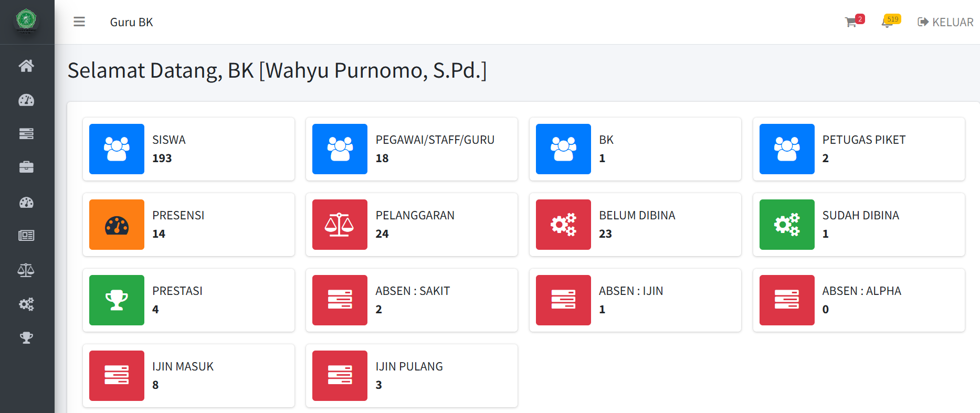Click the BELUM DIBINA count 23
The image size is (980, 413).
tap(606, 234)
